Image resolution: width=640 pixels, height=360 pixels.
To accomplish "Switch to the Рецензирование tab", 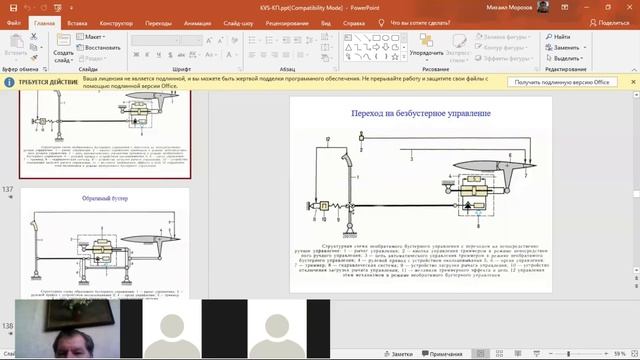I will click(287, 23).
